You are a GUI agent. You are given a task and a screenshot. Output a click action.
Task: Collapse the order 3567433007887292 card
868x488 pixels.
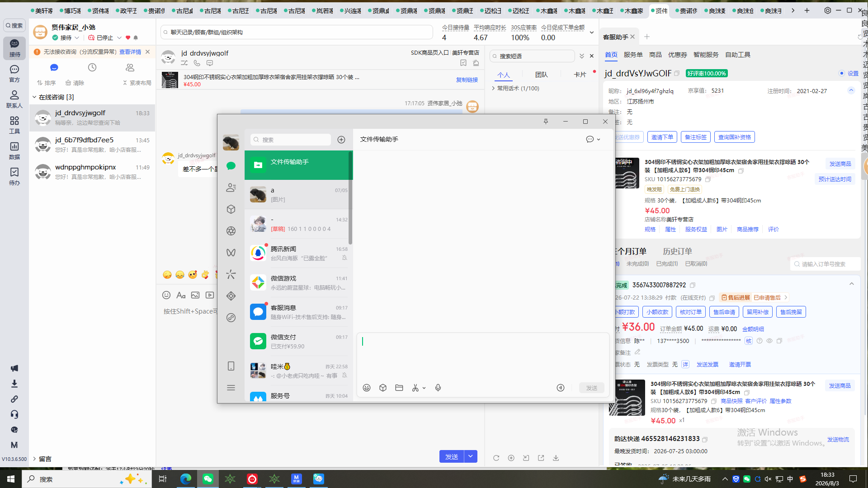pos(852,284)
